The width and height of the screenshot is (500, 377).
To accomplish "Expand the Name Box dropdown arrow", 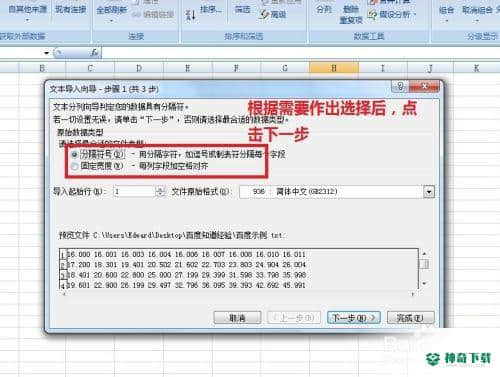I will pos(46,53).
